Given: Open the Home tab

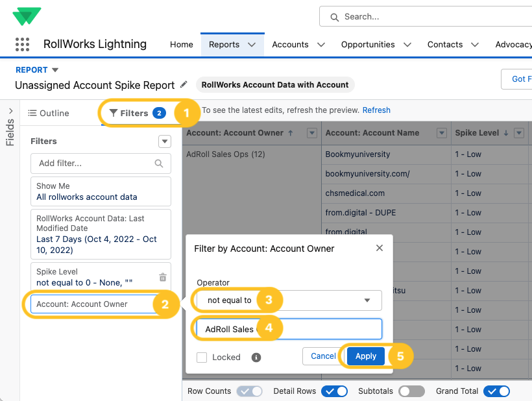Looking at the screenshot, I should click(181, 44).
